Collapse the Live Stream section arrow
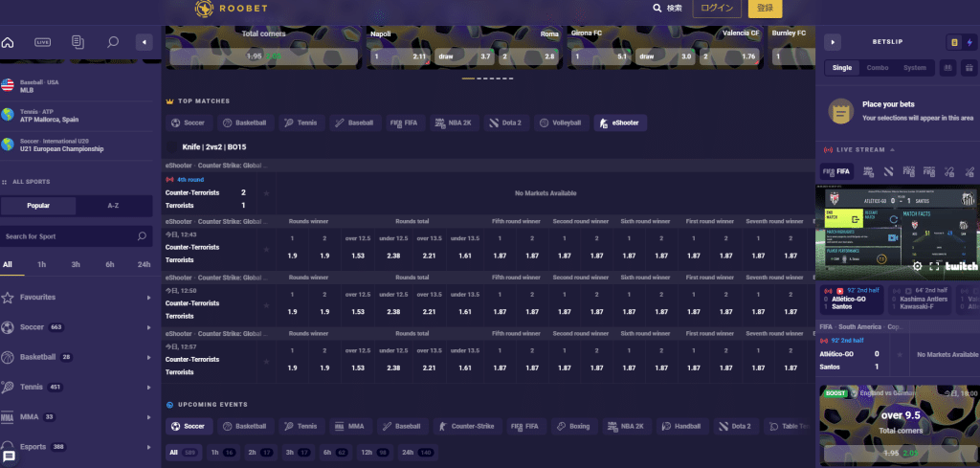This screenshot has height=468, width=980. point(892,150)
